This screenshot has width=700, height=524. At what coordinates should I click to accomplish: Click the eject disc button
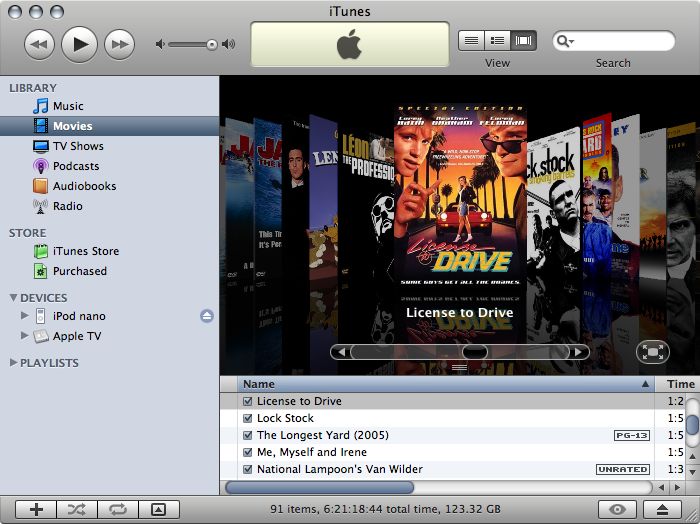662,509
